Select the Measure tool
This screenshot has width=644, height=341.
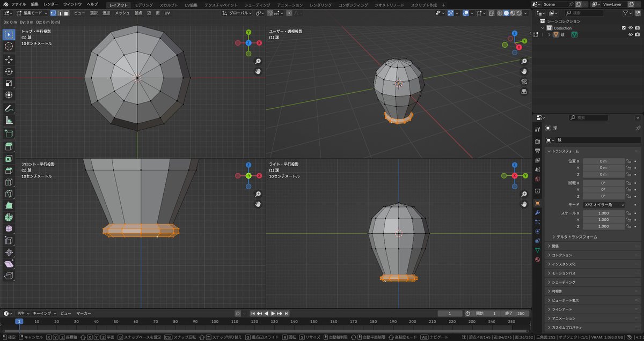(9, 121)
